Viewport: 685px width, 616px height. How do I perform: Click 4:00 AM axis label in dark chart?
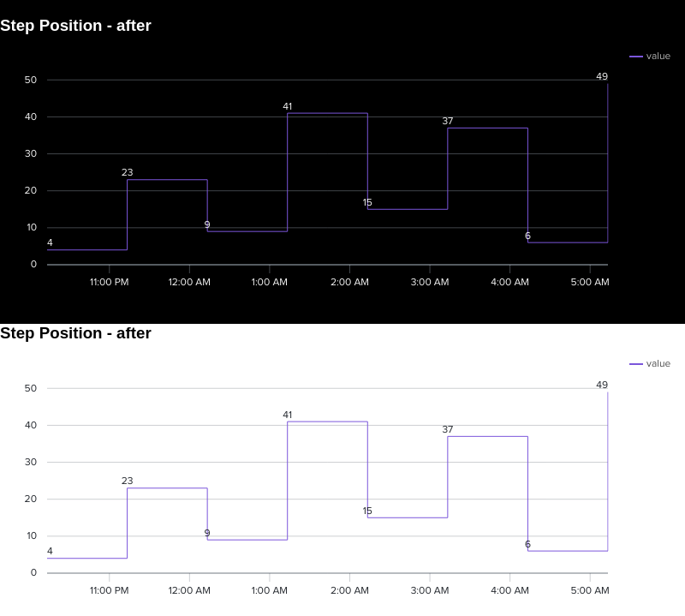(x=509, y=282)
